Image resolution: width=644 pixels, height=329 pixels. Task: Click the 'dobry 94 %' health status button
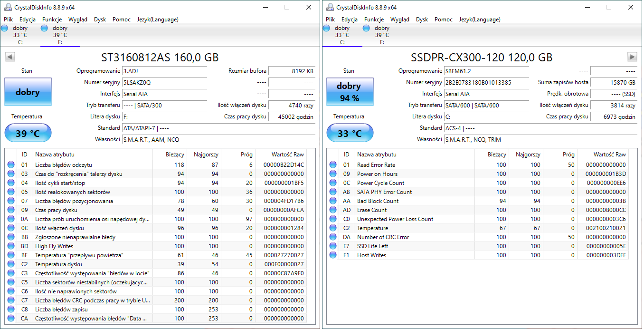(x=350, y=92)
